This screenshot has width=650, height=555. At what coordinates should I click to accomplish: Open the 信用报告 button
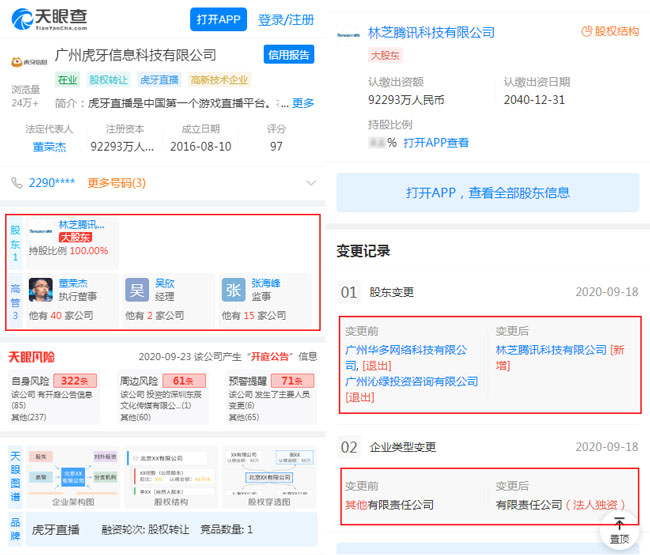coord(289,54)
